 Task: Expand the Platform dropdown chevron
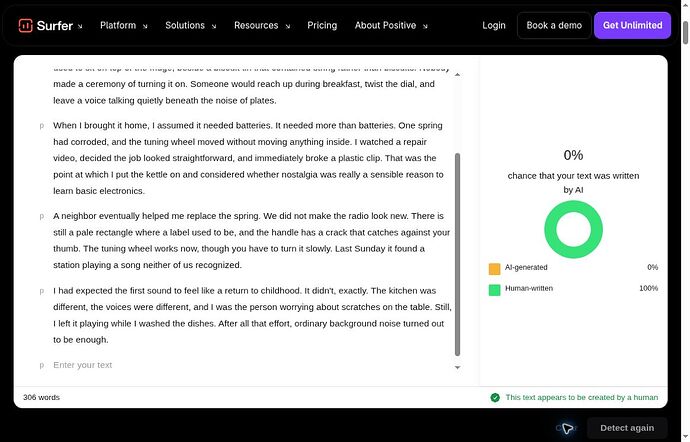click(x=145, y=26)
